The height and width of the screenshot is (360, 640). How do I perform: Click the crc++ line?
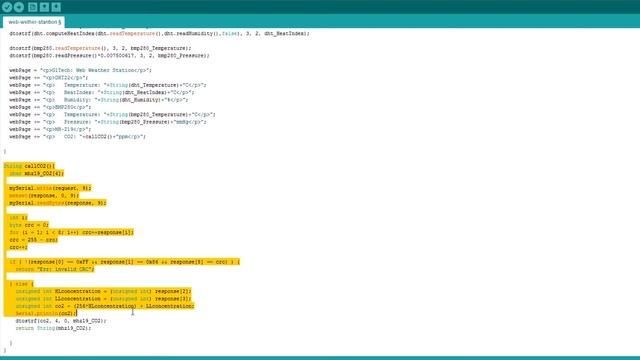(18, 247)
